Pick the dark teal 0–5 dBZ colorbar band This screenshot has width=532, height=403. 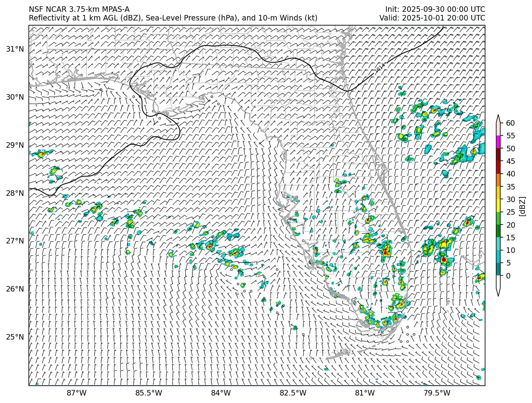(498, 269)
